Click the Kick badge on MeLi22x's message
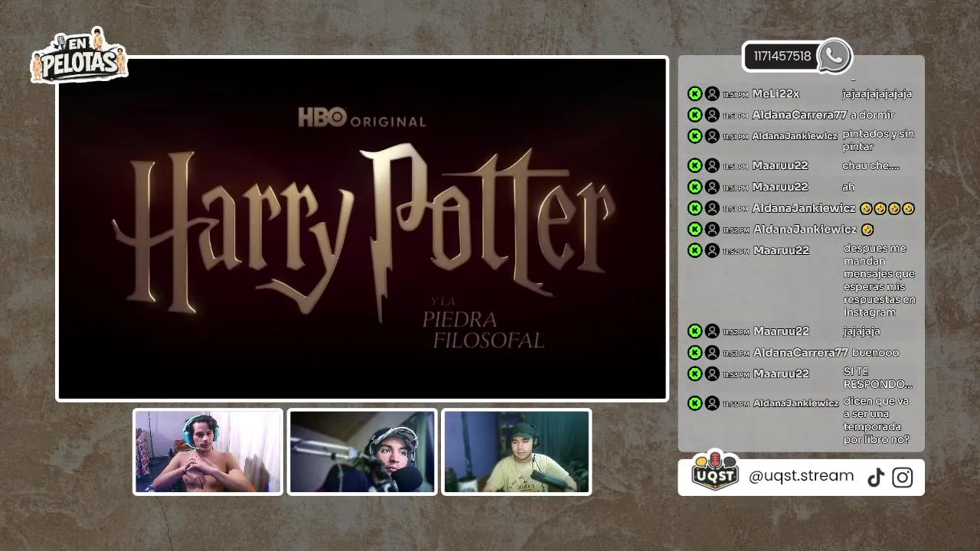 coord(694,94)
